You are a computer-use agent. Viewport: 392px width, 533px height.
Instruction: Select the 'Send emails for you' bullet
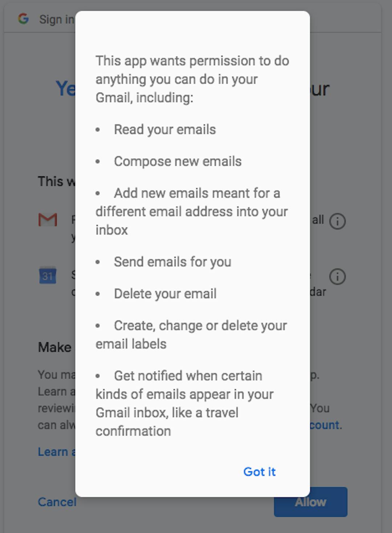click(x=172, y=262)
